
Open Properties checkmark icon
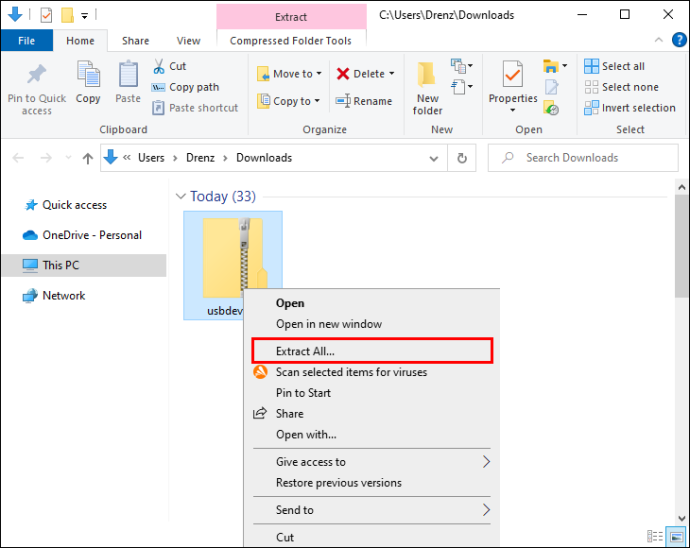pyautogui.click(x=513, y=74)
